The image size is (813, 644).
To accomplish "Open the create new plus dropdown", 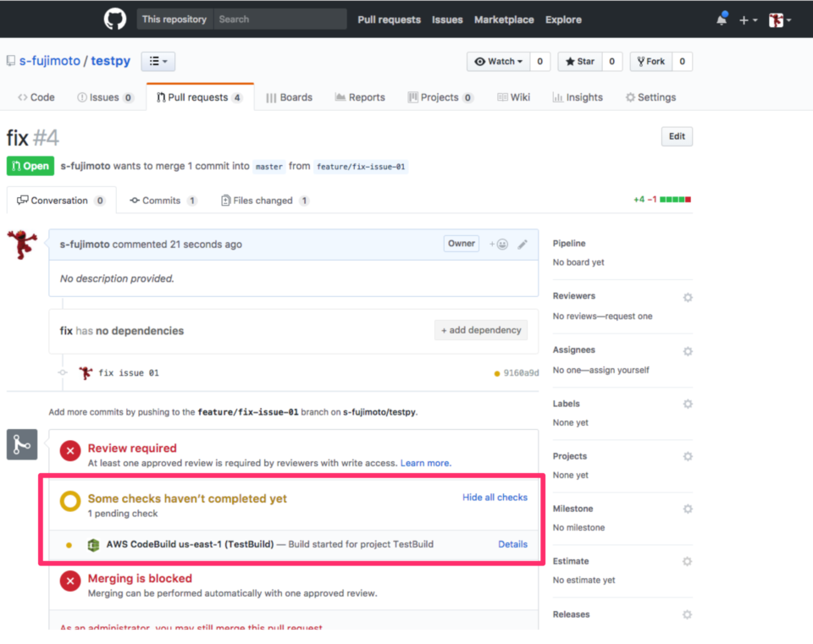I will point(745,19).
